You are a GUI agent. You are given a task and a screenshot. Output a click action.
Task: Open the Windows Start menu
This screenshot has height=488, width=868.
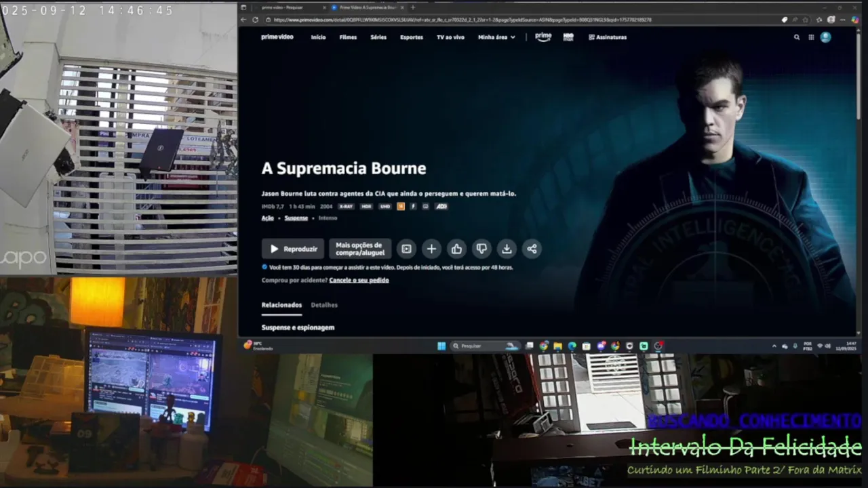(x=441, y=346)
